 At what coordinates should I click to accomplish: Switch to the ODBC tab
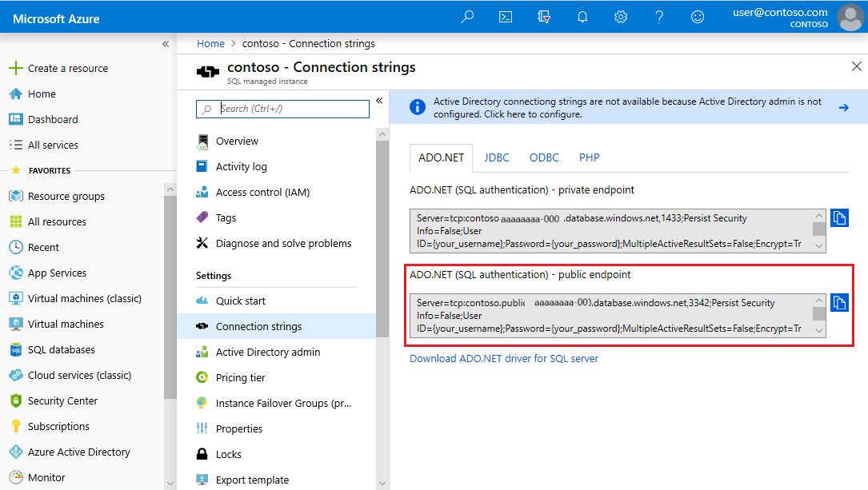544,157
